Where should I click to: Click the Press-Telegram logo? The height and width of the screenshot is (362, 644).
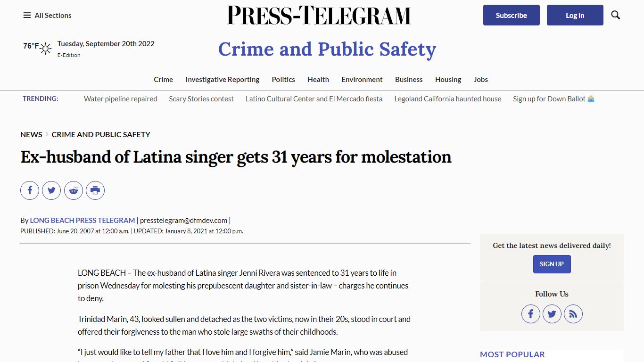(319, 15)
